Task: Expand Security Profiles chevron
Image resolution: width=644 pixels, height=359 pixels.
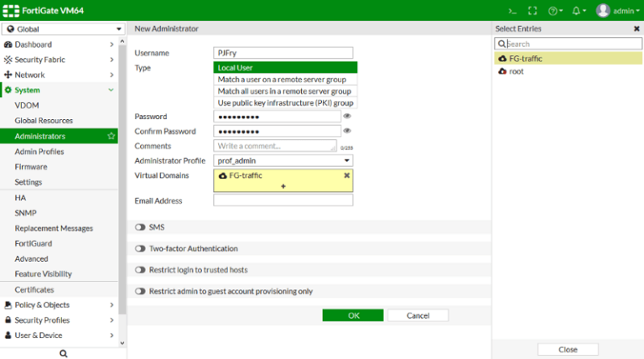Action: [x=112, y=320]
